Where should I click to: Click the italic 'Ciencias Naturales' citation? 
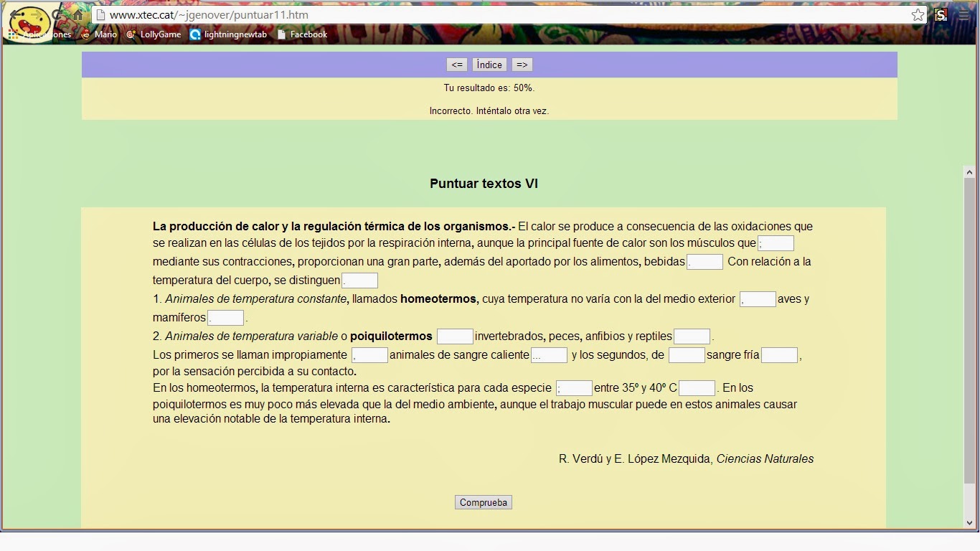765,459
